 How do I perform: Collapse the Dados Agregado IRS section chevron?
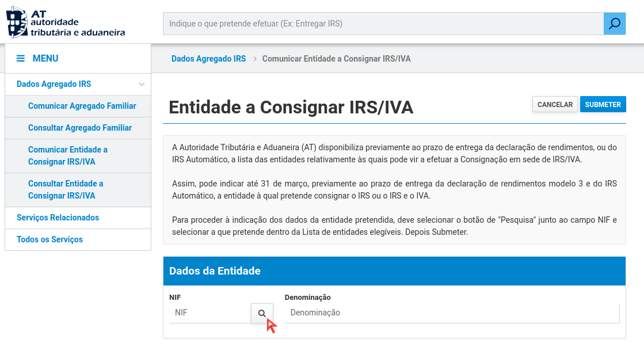[142, 84]
